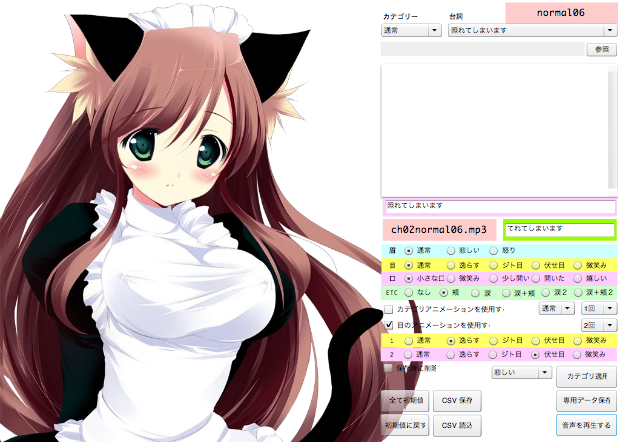Select 逸らす in animation row 2
This screenshot has height=442, width=618.
[451, 355]
